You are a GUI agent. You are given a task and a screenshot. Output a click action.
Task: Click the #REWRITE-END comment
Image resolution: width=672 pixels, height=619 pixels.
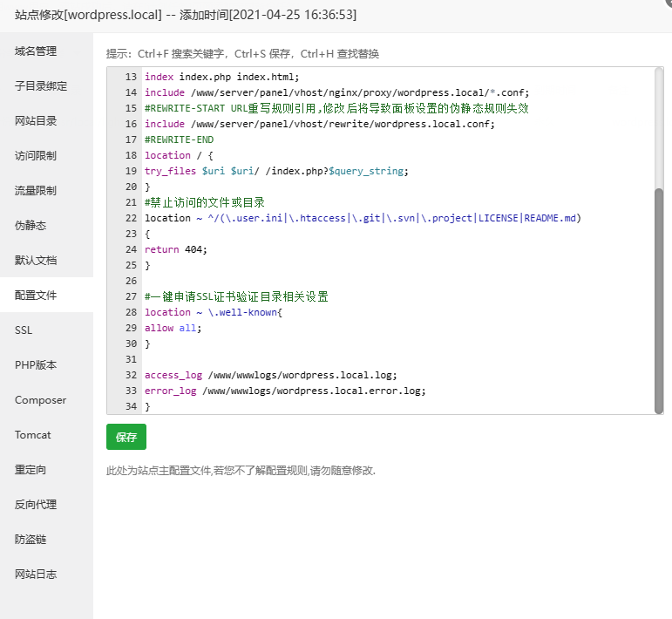click(179, 139)
